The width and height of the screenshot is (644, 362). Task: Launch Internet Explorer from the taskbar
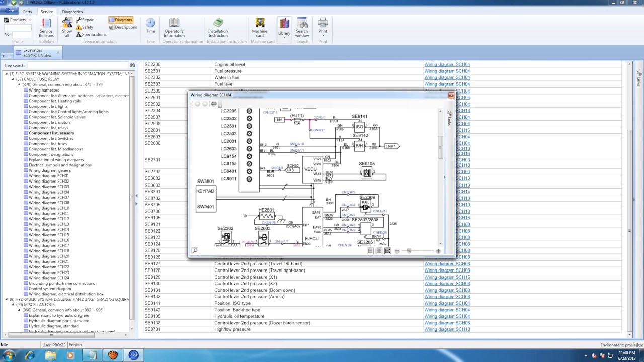[x=30, y=355]
